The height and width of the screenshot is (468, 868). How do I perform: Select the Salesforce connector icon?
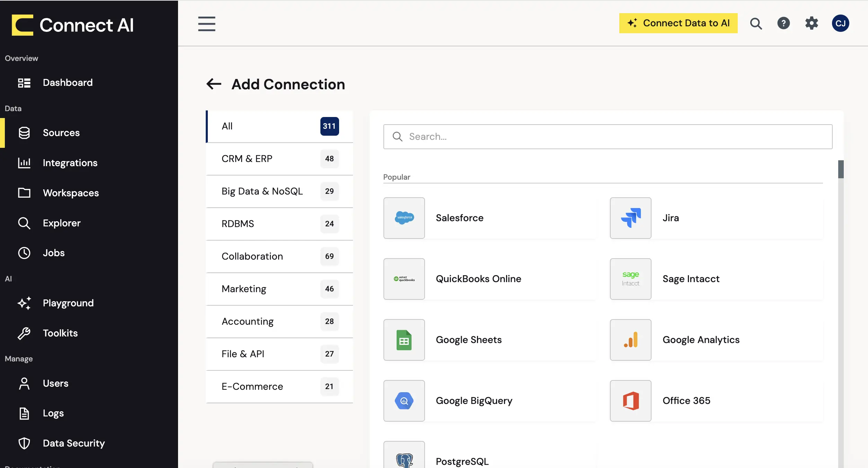point(404,218)
